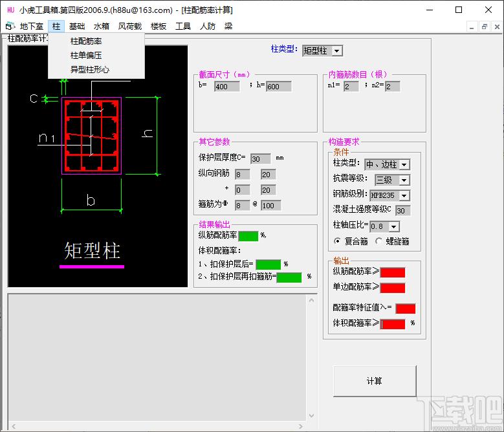The image size is (504, 432).
Task: Click the green 纵筋配筋率 result box
Action: (x=248, y=236)
